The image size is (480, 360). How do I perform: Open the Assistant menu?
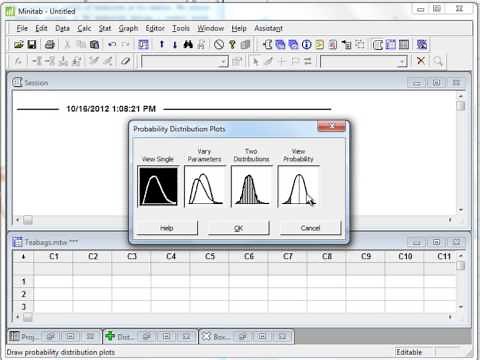tap(268, 28)
